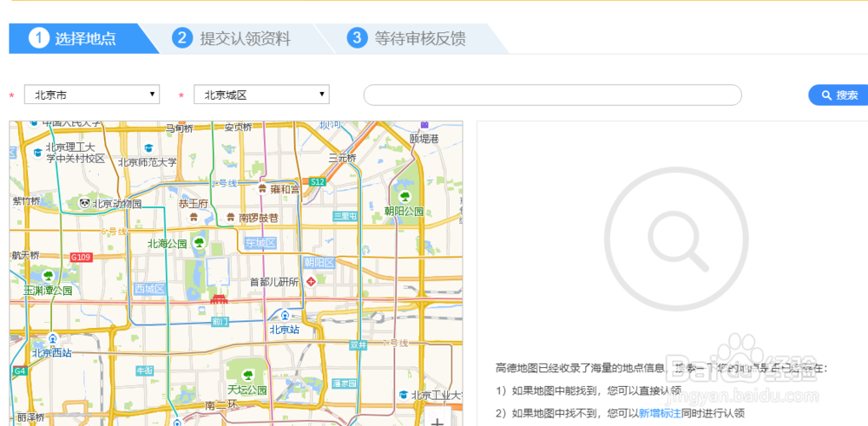
Task: Click the 2号线 subway line label
Action: point(225,182)
